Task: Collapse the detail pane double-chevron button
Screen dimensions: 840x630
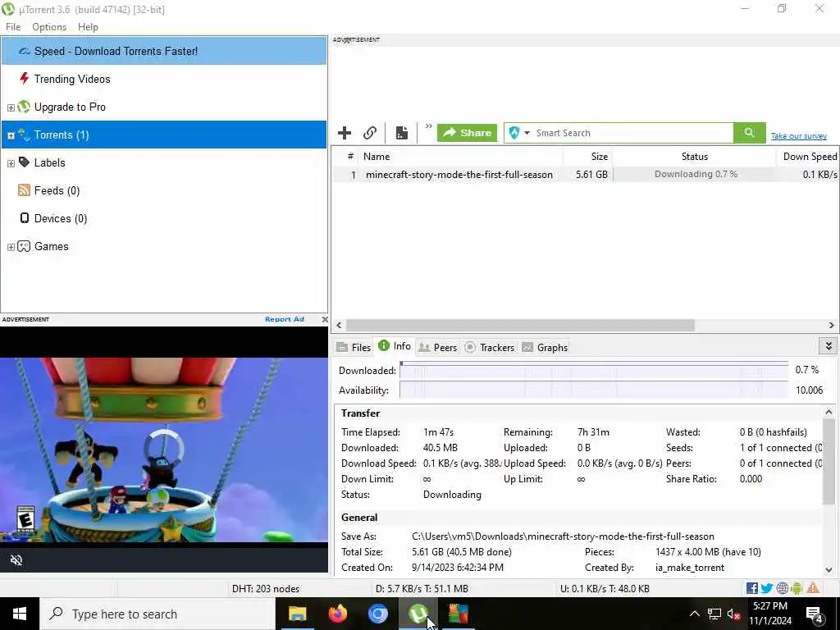Action: (829, 346)
